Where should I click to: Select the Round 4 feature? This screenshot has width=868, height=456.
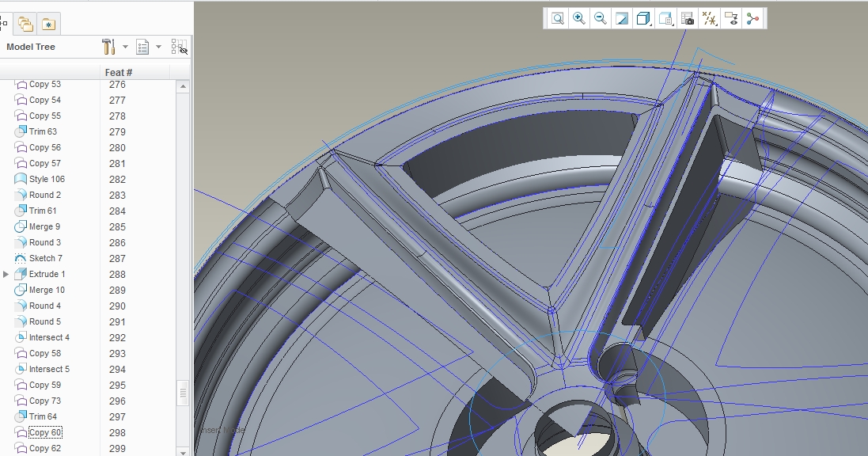[x=45, y=306]
